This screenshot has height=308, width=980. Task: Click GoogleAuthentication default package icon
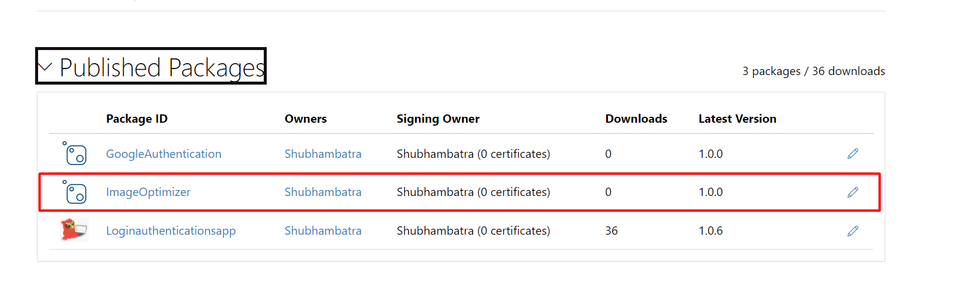tap(74, 153)
